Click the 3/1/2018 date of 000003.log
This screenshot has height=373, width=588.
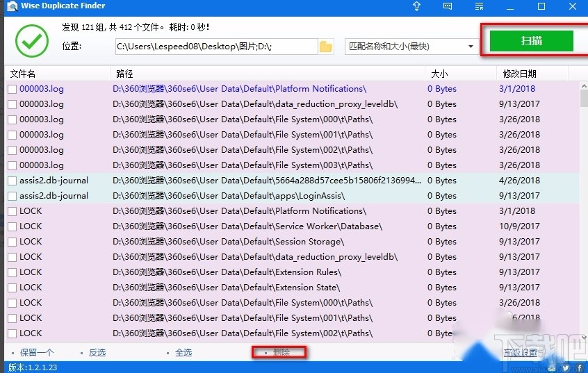coord(517,89)
